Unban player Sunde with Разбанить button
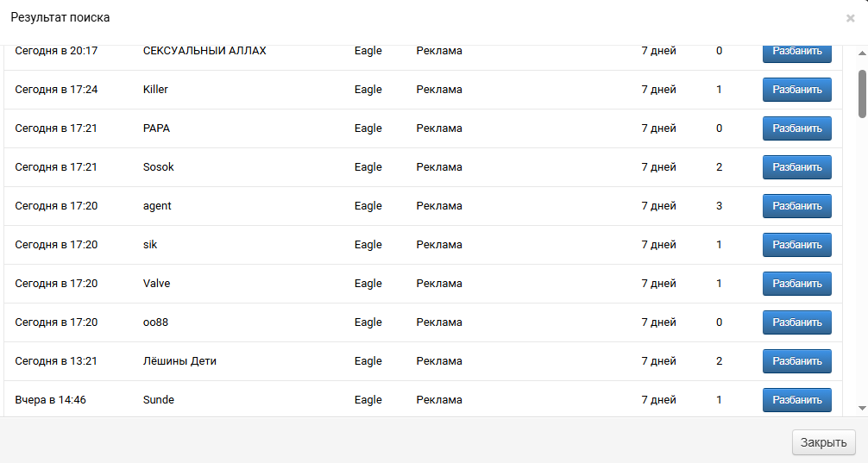Viewport: 868px width, 463px height. tap(796, 399)
